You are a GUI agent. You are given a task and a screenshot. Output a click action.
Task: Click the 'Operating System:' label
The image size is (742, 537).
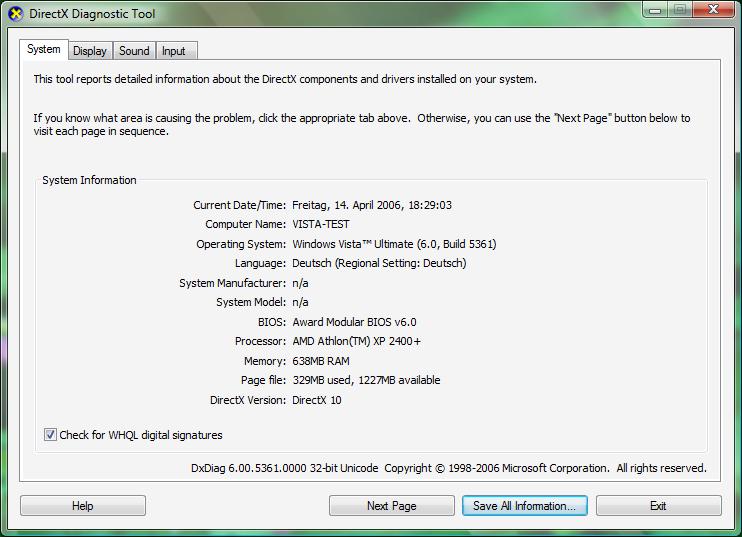pyautogui.click(x=241, y=244)
